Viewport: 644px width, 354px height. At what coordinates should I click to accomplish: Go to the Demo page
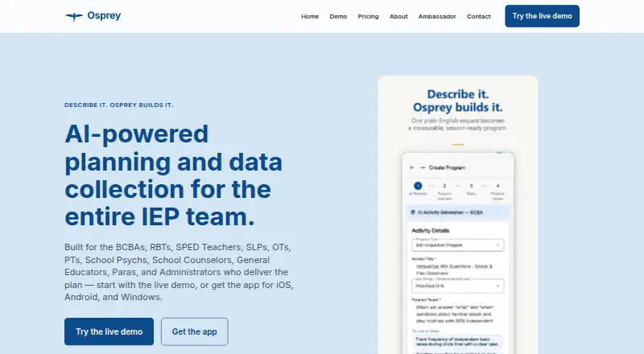coord(338,16)
